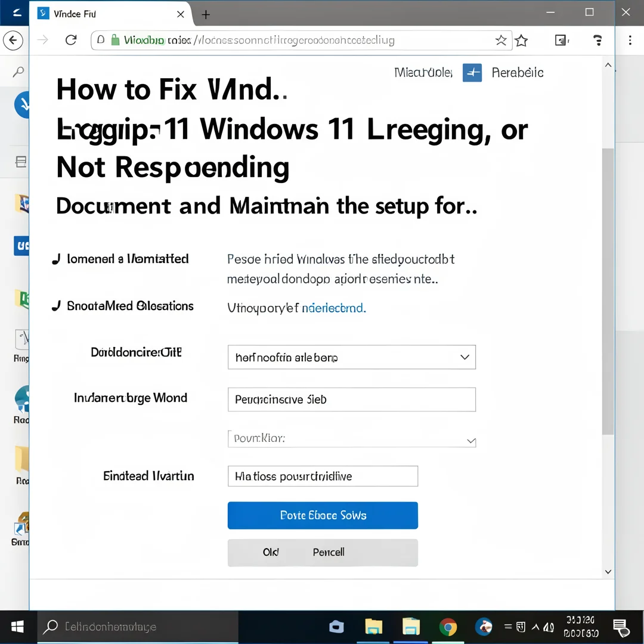Image resolution: width=644 pixels, height=644 pixels.
Task: Click the blue plus icon near Rerebelic
Action: 472,73
